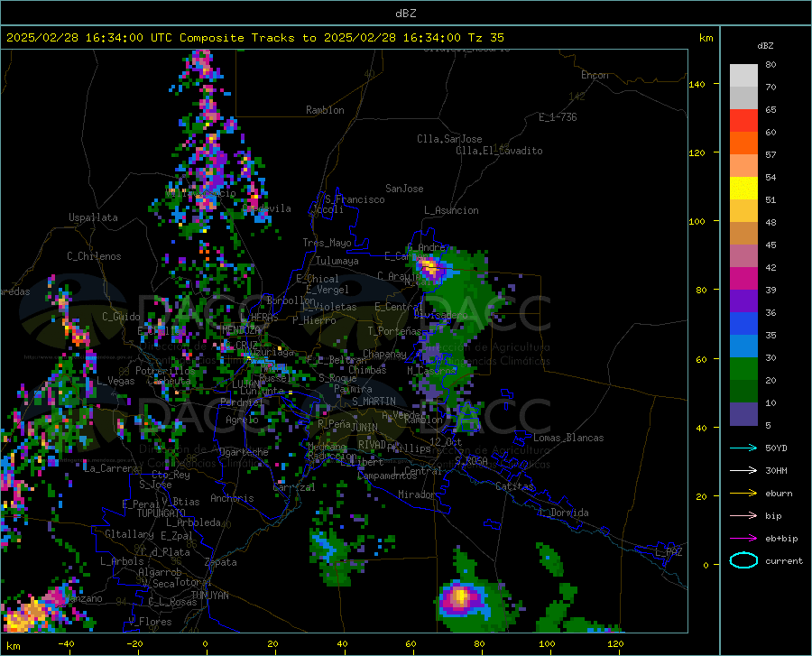This screenshot has height=656, width=812.
Task: Click the yellow 54 dBZ color swatch
Action: [x=743, y=188]
